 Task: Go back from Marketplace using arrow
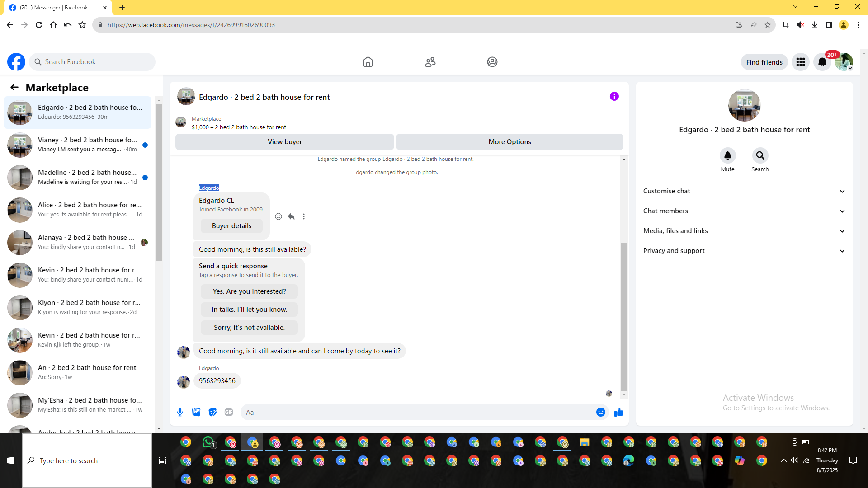tap(14, 87)
